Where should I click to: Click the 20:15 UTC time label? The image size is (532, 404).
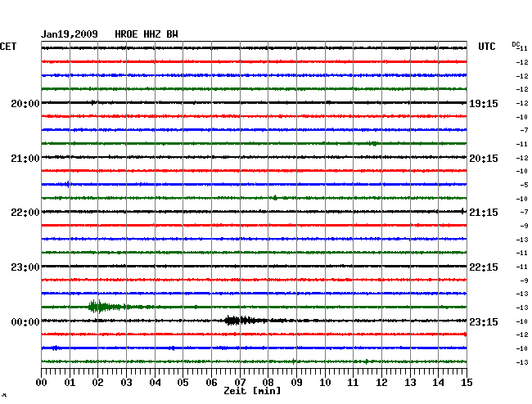pyautogui.click(x=484, y=159)
